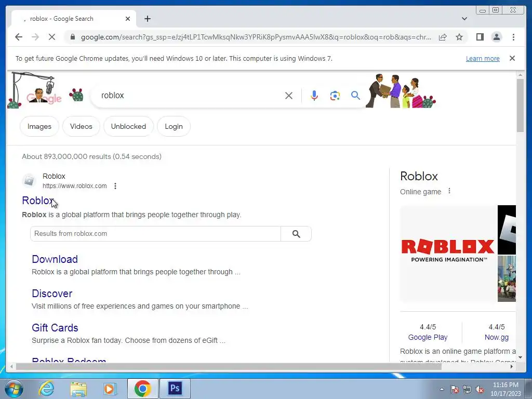Open the taskbar clock showing 11:16 PM
This screenshot has height=399, width=532.
tap(506, 389)
